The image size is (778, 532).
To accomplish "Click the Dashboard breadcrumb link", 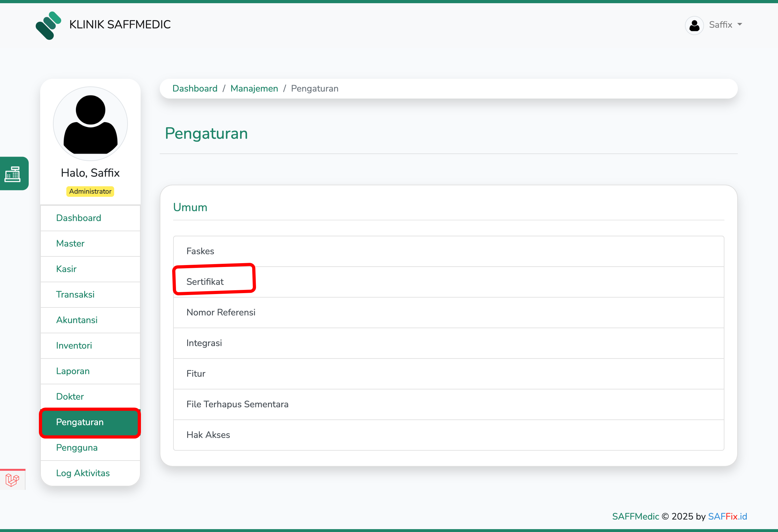I will pos(194,88).
